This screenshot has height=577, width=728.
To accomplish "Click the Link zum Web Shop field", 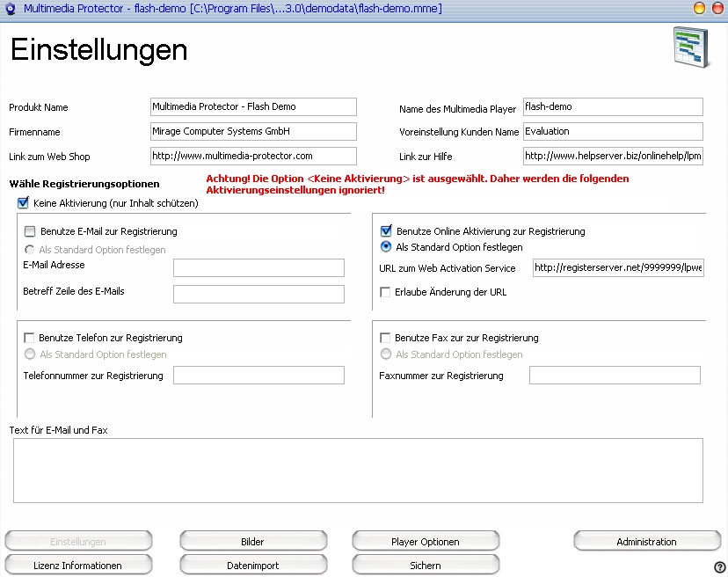I will 253,156.
